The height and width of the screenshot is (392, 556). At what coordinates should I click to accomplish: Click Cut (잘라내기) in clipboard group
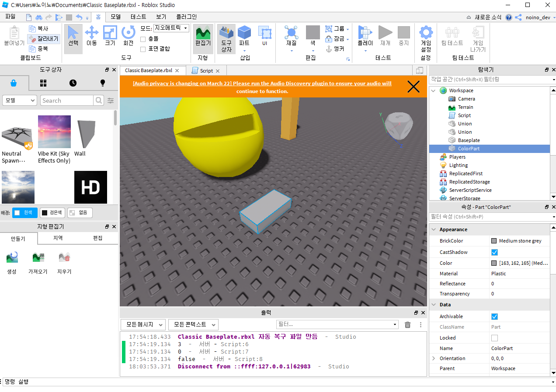(44, 38)
